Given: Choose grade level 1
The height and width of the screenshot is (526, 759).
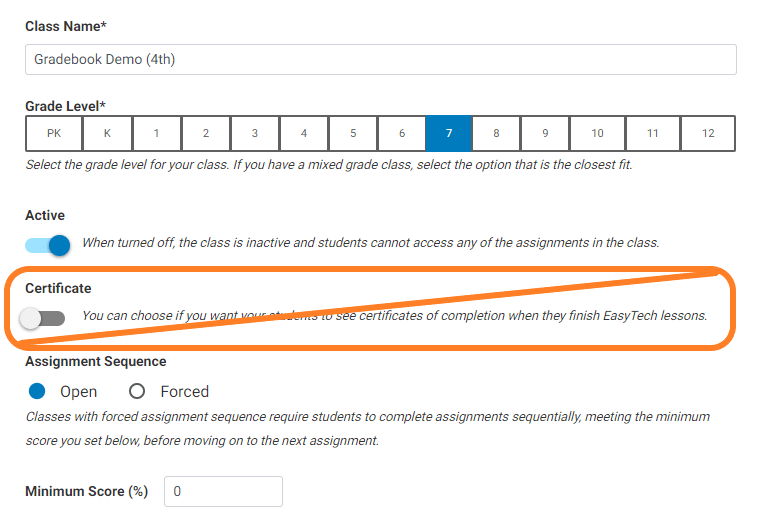Looking at the screenshot, I should pos(156,133).
